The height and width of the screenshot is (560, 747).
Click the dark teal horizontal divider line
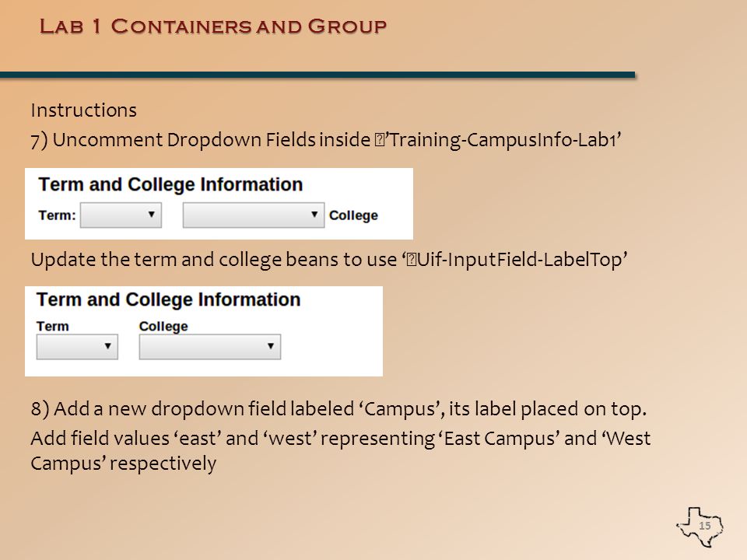pos(317,75)
